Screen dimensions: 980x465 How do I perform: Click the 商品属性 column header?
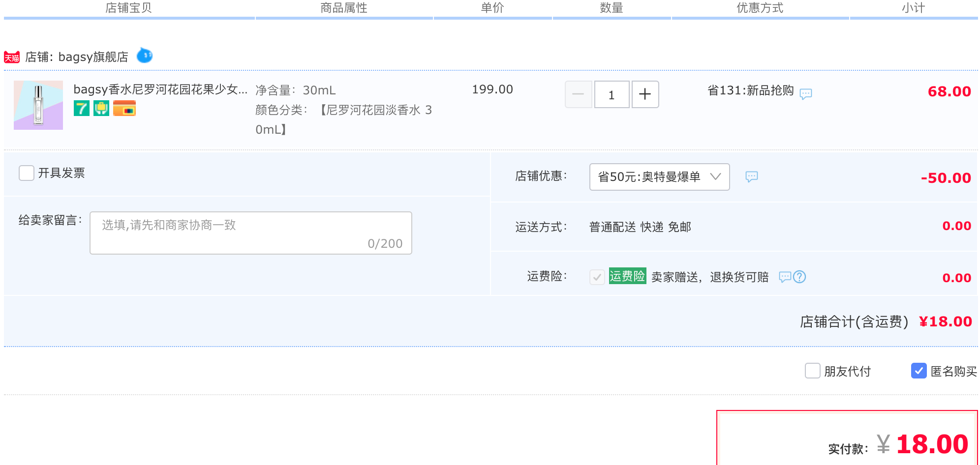[344, 8]
